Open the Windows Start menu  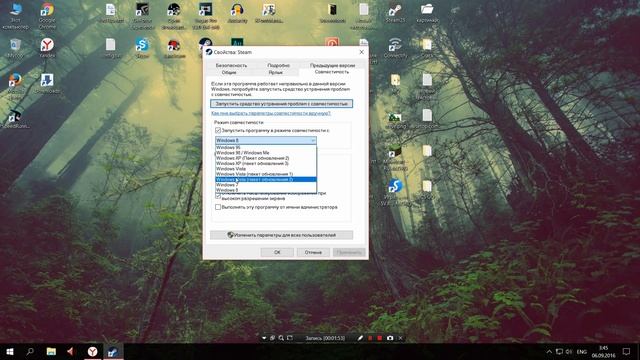pos(10,351)
